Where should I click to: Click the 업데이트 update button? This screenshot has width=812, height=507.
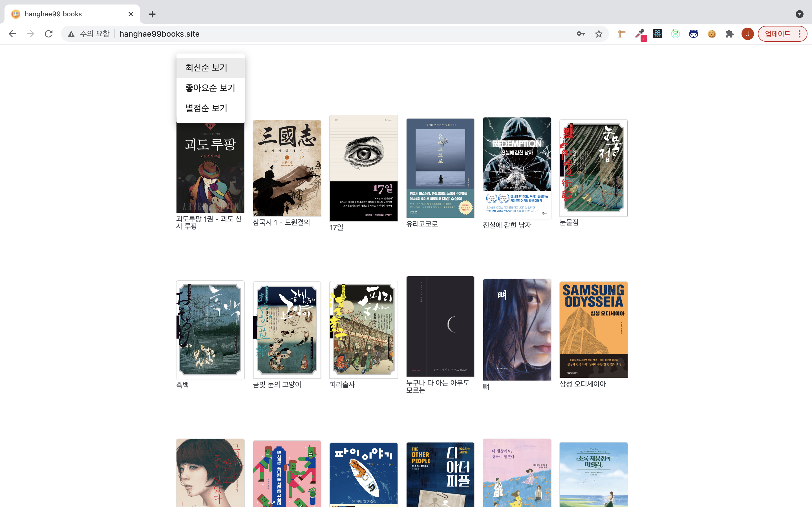point(778,34)
